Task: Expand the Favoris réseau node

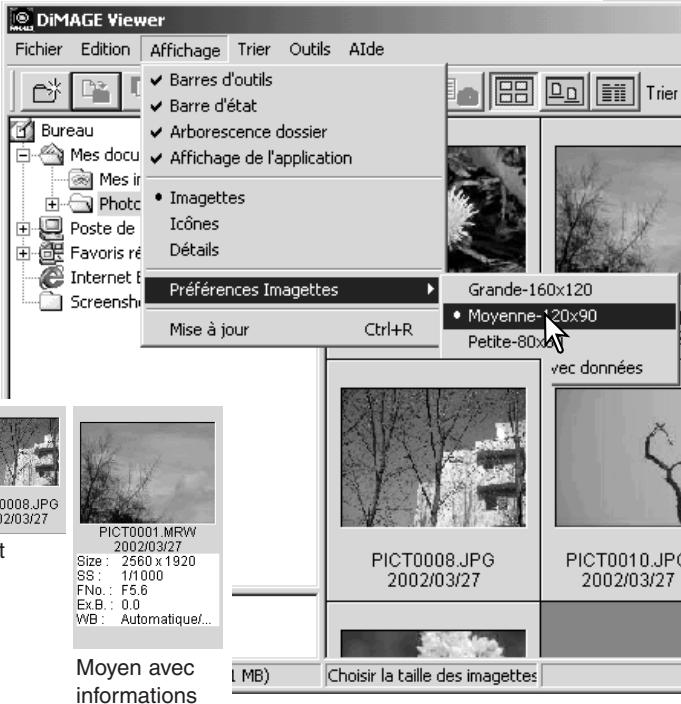Action: click(23, 253)
